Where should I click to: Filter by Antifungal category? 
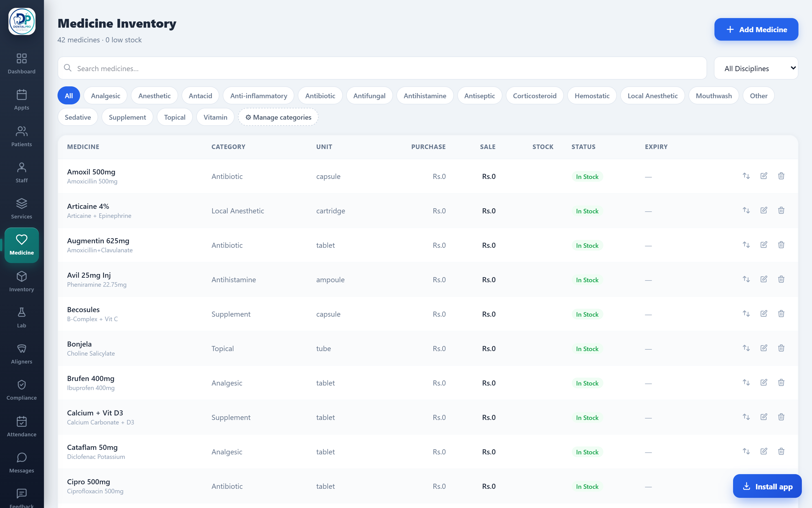[x=369, y=96]
